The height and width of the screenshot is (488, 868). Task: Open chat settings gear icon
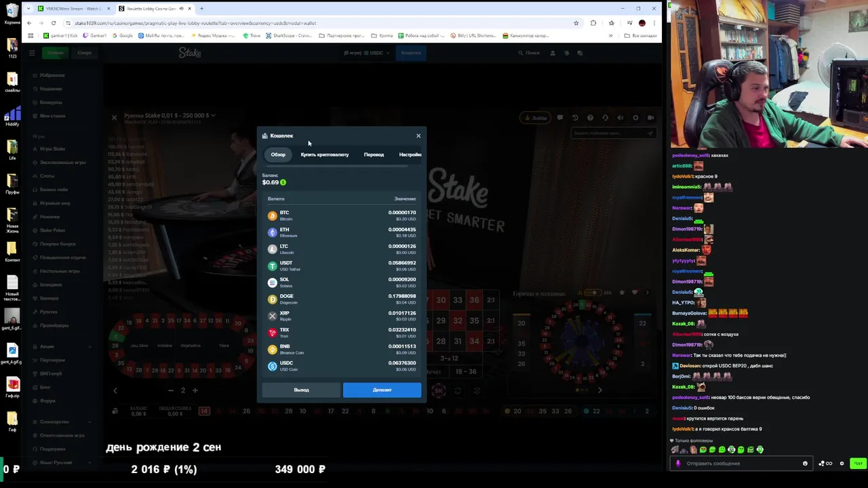[842, 464]
